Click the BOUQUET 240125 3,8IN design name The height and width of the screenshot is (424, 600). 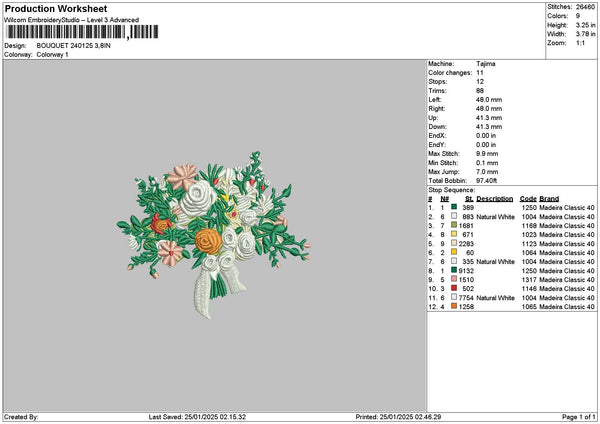[75, 46]
